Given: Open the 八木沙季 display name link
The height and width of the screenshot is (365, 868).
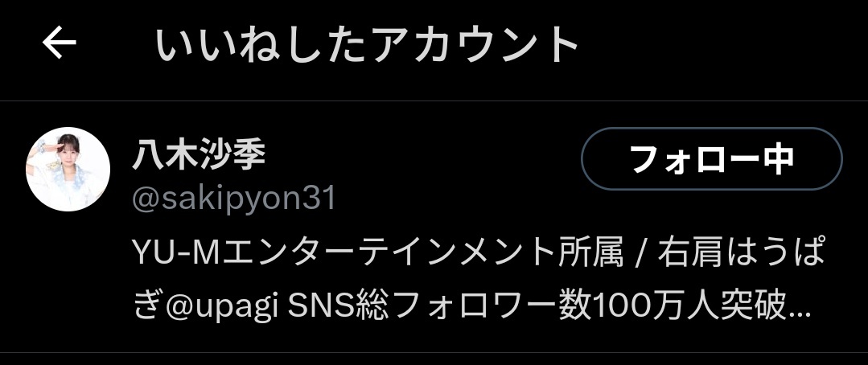Looking at the screenshot, I should pyautogui.click(x=199, y=155).
